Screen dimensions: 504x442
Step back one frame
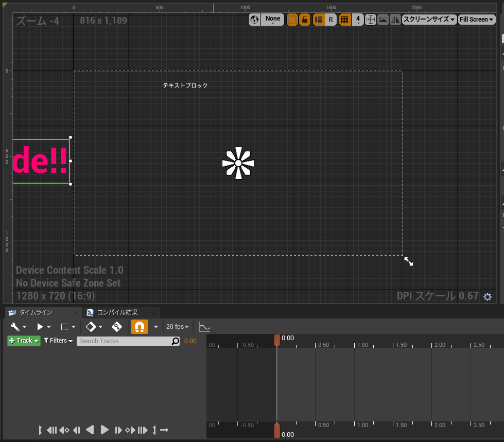tap(77, 430)
